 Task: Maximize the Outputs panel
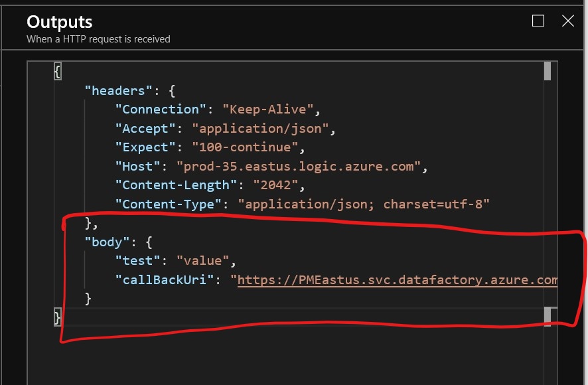point(538,21)
